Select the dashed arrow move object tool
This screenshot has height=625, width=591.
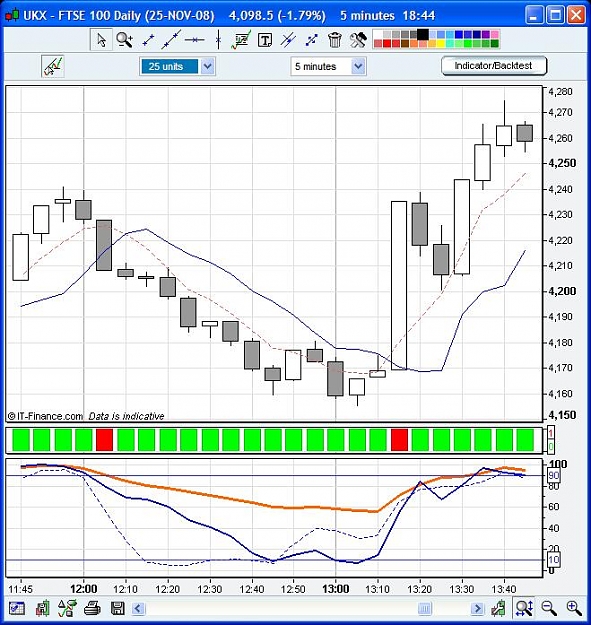pyautogui.click(x=311, y=40)
